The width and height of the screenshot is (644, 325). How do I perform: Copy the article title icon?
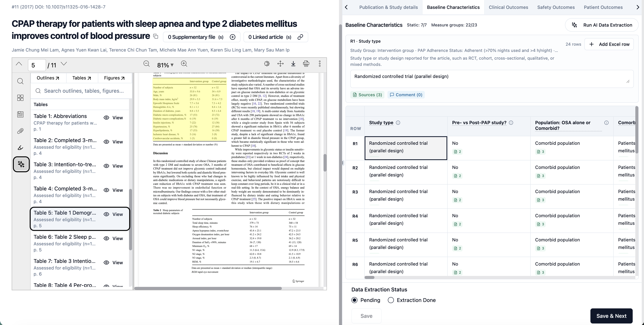156,37
